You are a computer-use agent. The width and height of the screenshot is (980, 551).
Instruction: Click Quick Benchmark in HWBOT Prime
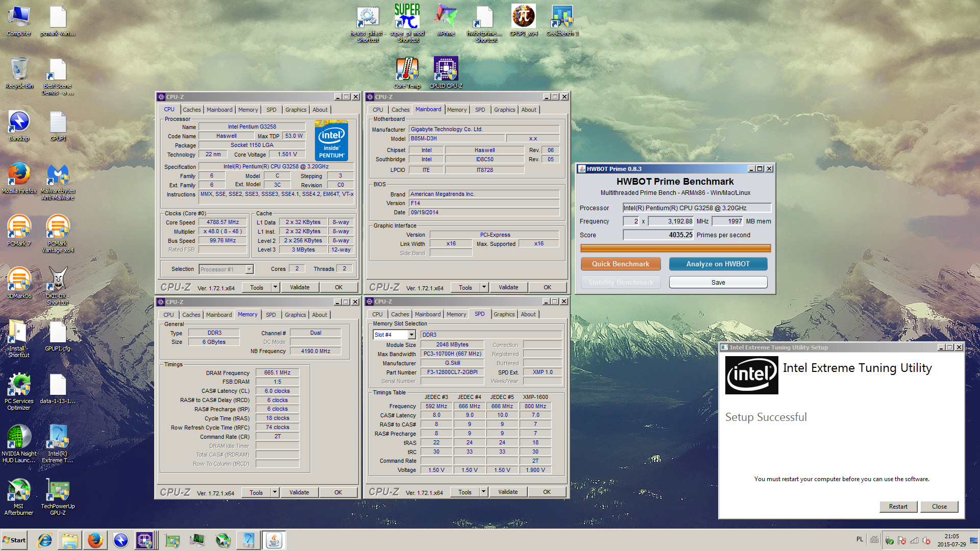pyautogui.click(x=620, y=264)
